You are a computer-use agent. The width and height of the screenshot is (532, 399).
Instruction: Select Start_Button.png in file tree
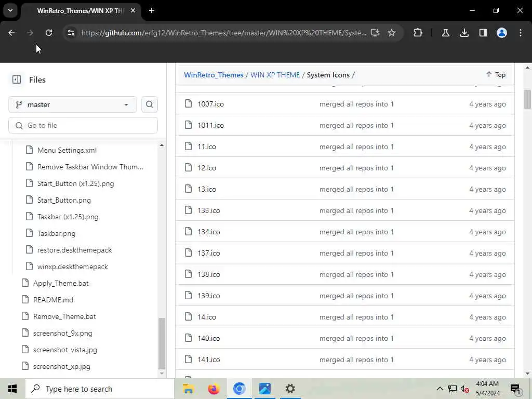click(64, 200)
